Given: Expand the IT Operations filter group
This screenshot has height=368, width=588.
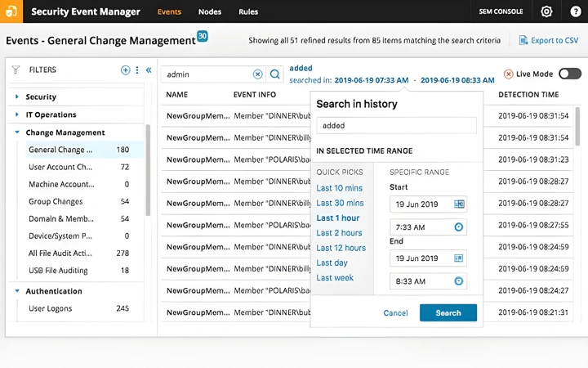Looking at the screenshot, I should point(17,114).
